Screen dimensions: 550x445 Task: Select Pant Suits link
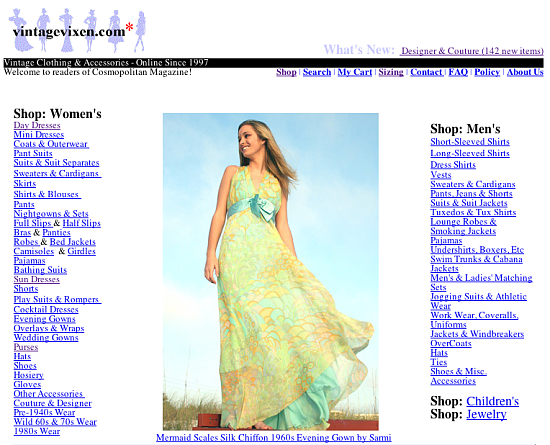pyautogui.click(x=33, y=153)
